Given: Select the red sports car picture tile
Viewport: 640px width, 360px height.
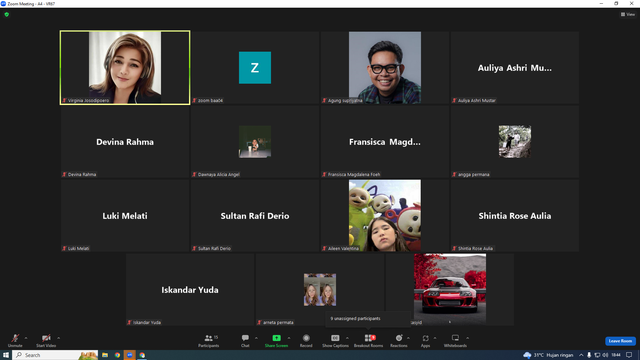Looking at the screenshot, I should click(450, 289).
